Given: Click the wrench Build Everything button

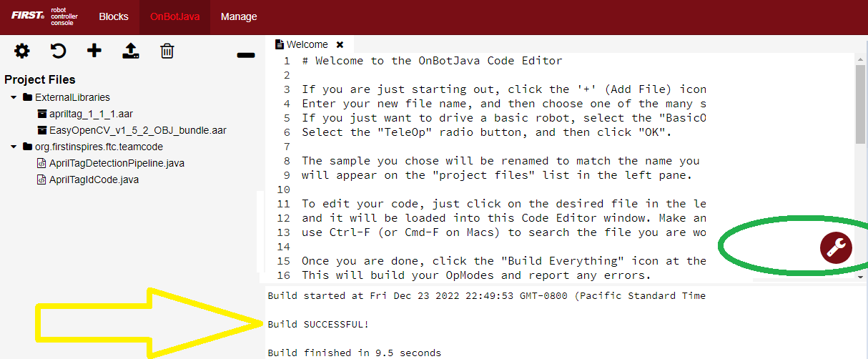Looking at the screenshot, I should 836,247.
